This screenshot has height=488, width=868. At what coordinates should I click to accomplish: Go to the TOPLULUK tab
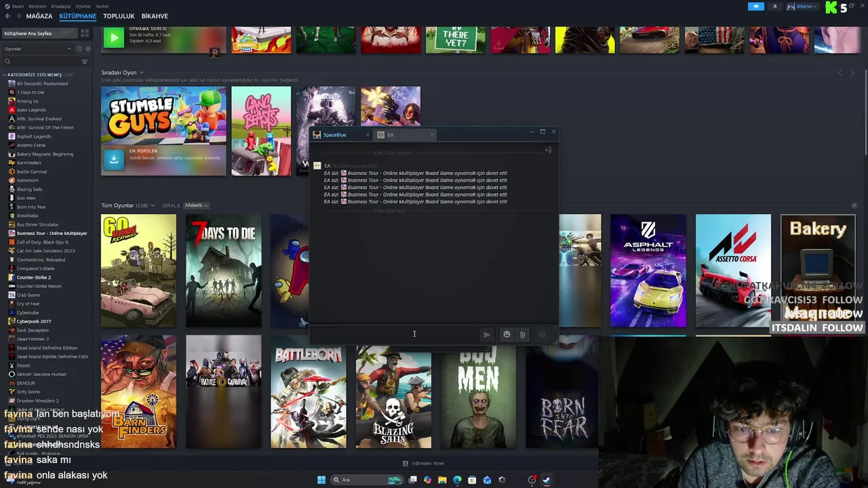coord(119,16)
